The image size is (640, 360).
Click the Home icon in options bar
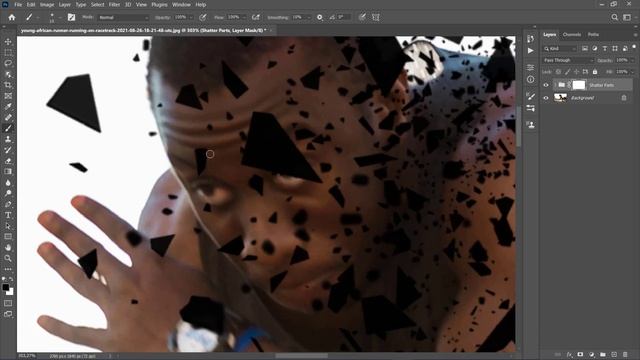point(12,17)
